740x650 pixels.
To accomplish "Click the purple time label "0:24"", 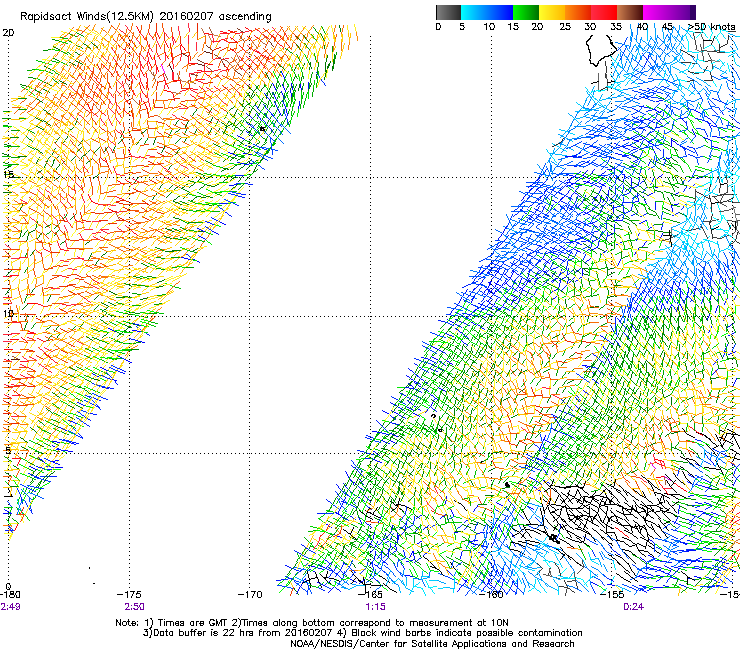I will click(633, 607).
